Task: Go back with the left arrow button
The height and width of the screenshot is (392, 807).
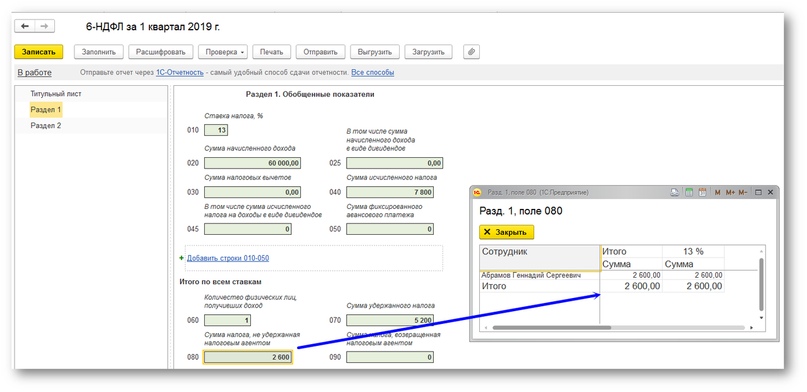Action: 25,26
